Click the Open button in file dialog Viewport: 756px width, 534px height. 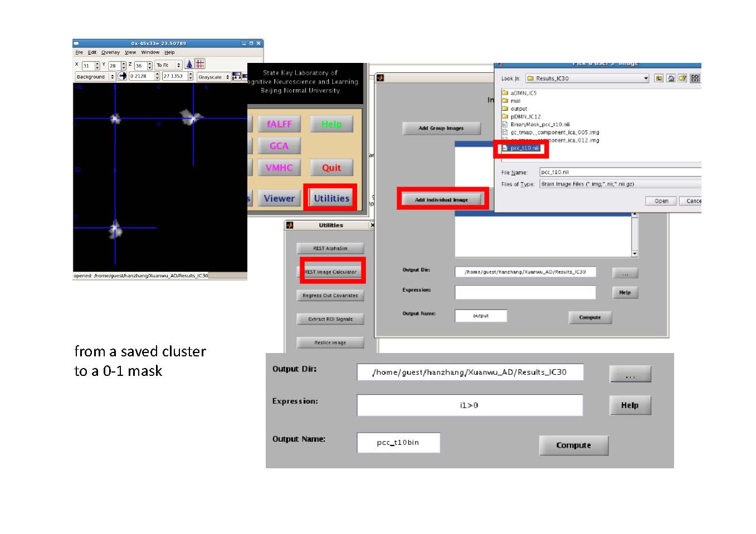[x=661, y=201]
